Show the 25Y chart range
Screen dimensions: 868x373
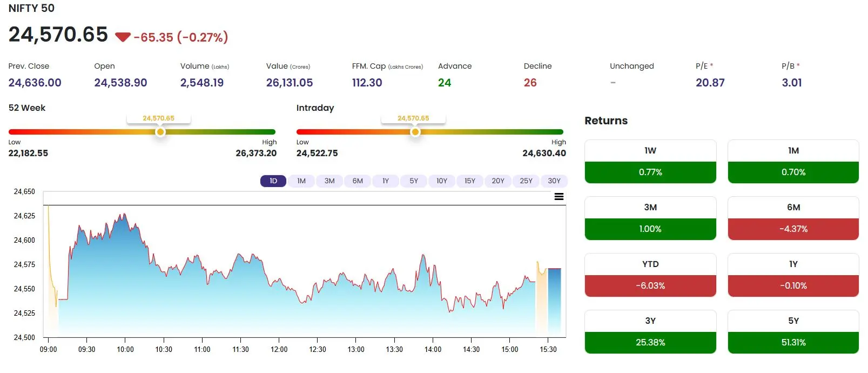click(x=526, y=181)
